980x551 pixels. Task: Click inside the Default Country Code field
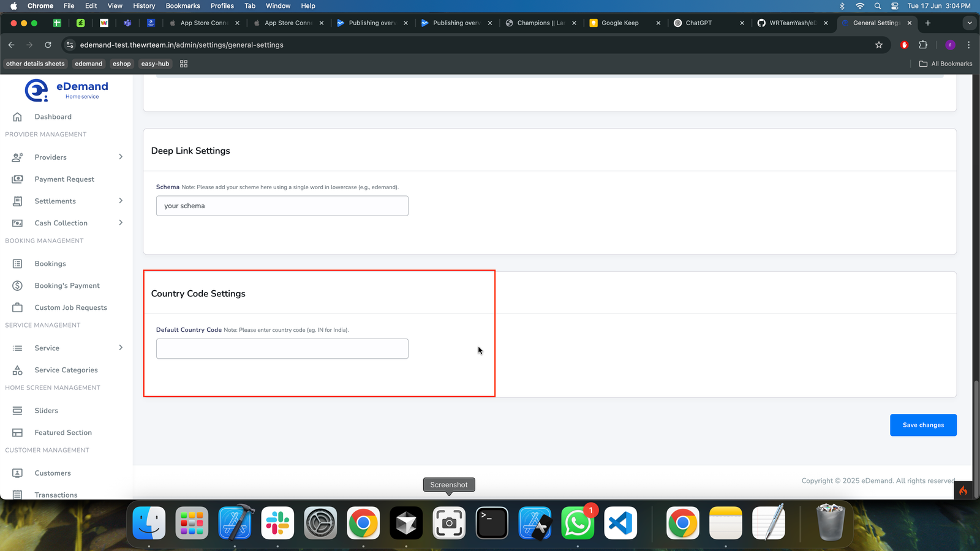click(282, 348)
